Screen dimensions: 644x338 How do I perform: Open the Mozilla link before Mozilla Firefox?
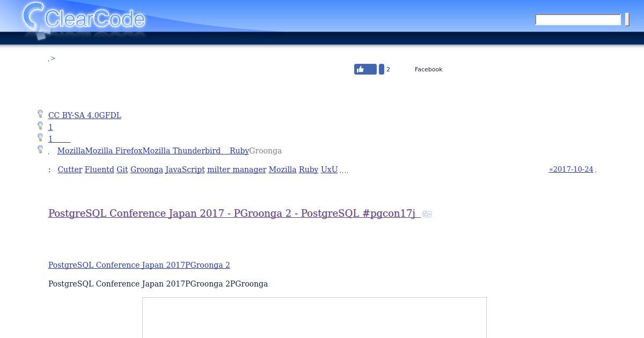point(71,151)
